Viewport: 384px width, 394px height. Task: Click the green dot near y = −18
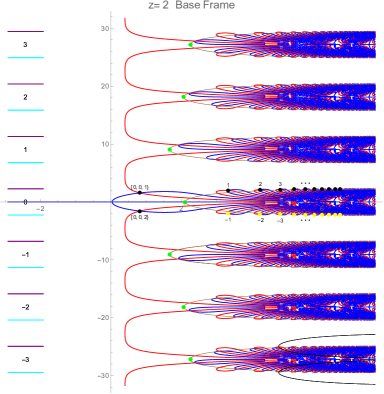183,307
